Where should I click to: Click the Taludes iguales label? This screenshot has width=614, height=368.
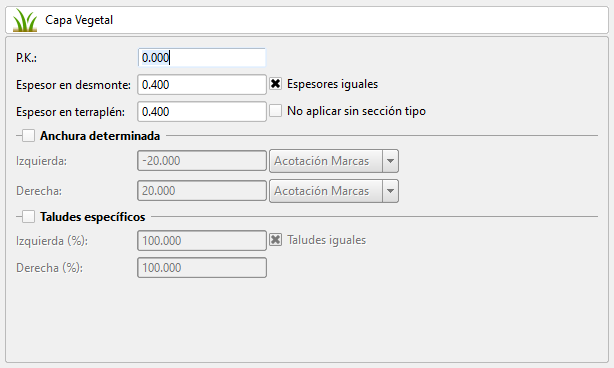(327, 240)
